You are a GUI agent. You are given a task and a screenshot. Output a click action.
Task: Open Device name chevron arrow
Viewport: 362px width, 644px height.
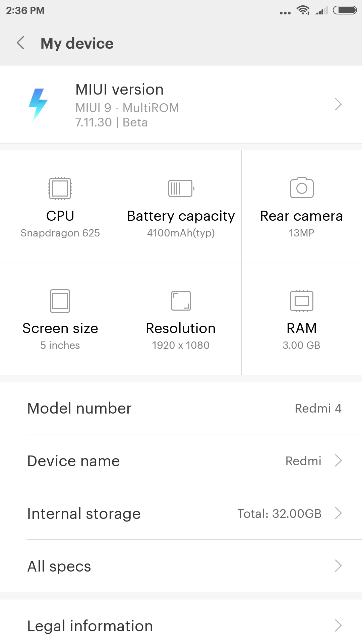tap(338, 461)
